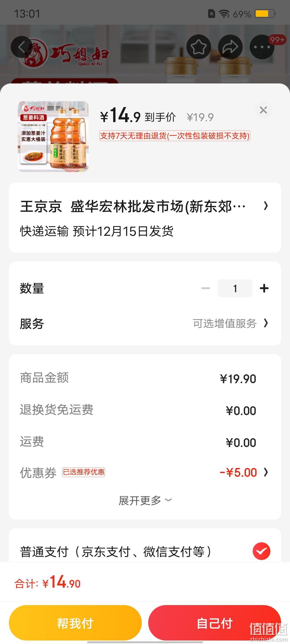Viewport: 290px width, 644px height.
Task: Select the 普通支付 payment radio
Action: pos(261,551)
